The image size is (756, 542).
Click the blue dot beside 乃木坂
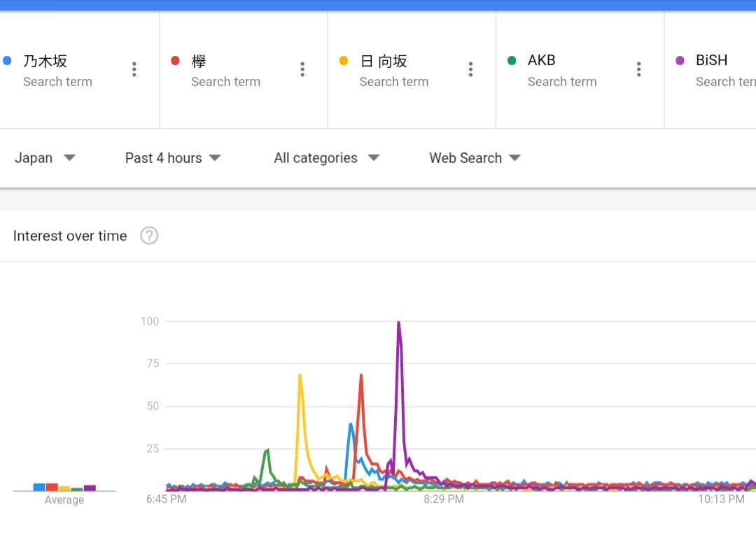7,61
